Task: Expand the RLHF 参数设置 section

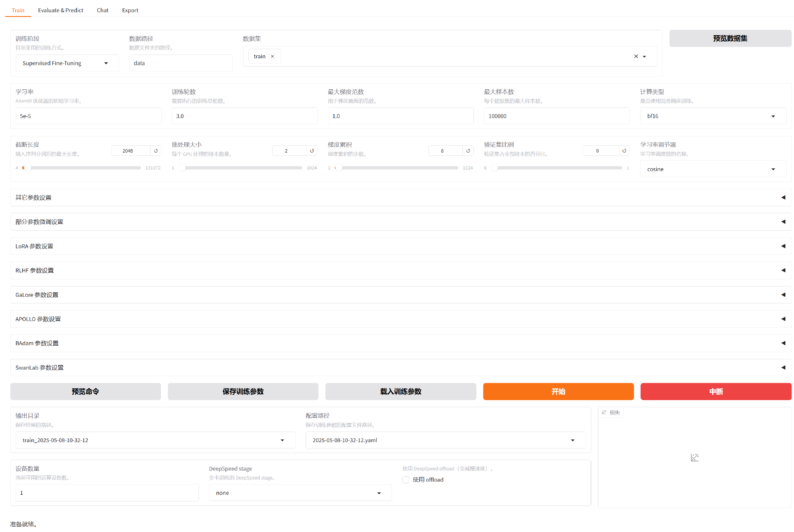Action: tap(400, 270)
